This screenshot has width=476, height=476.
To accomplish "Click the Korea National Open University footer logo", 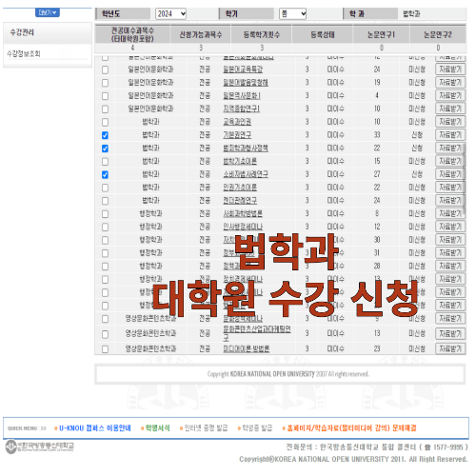I will [40, 446].
